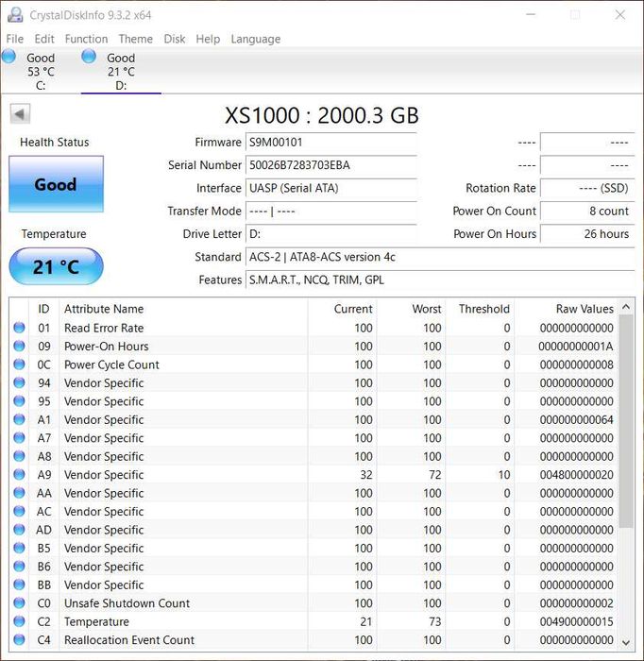Click the status icon for ID A1 row
Viewport: 644px width, 661px height.
20,419
